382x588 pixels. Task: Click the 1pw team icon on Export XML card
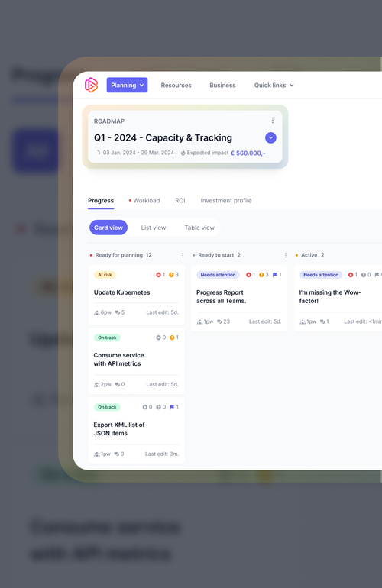pos(97,454)
